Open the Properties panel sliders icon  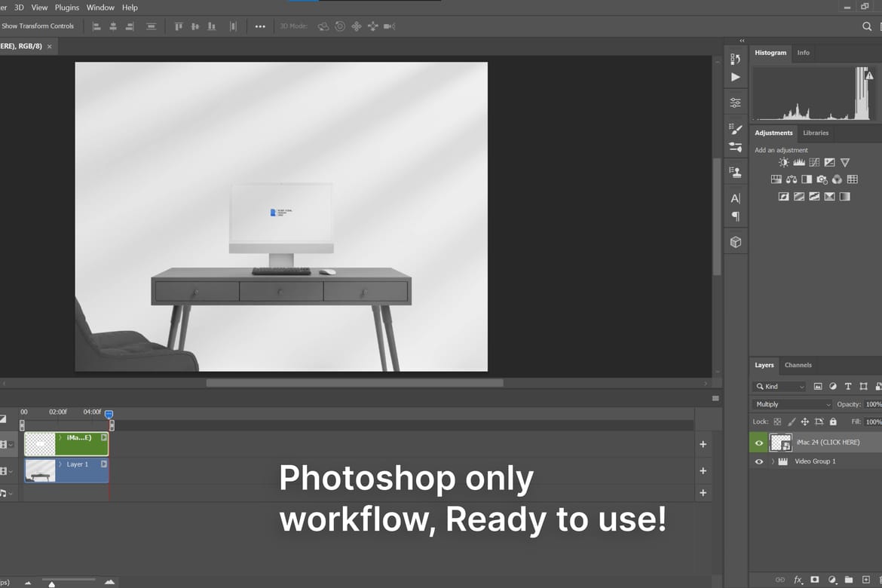pyautogui.click(x=735, y=103)
